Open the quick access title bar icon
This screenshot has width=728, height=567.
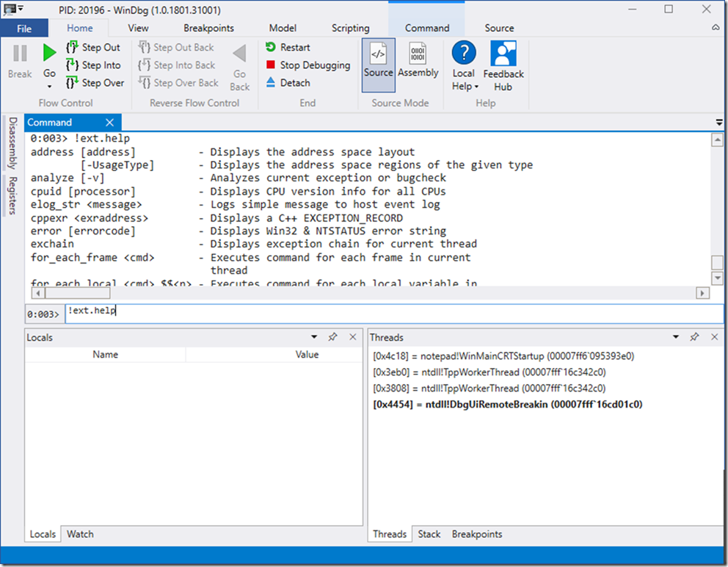click(10, 9)
